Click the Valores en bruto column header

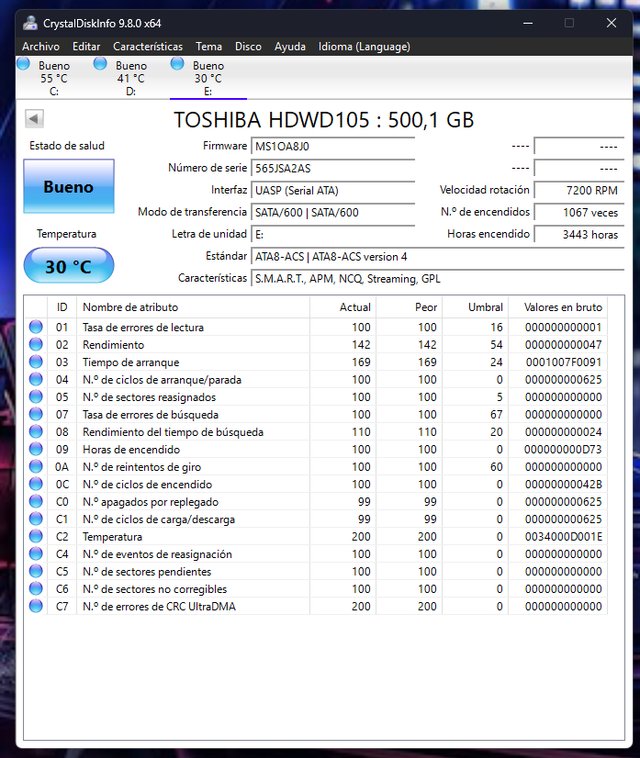558,307
